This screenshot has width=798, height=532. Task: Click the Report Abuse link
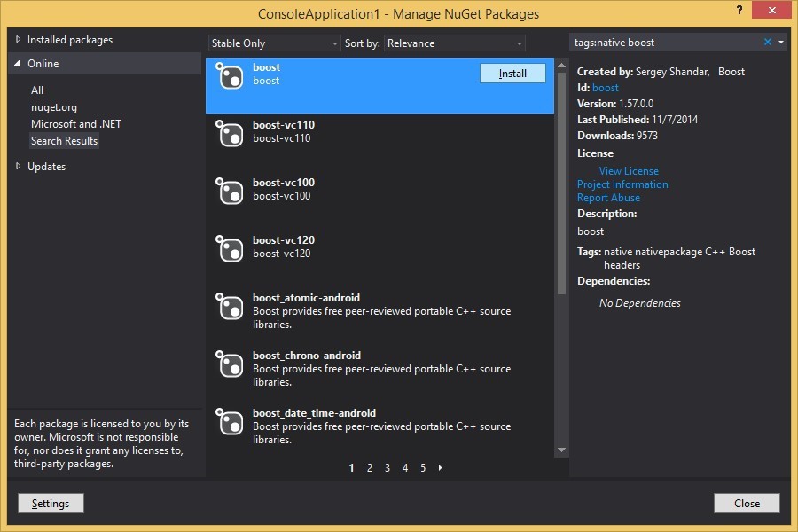(x=608, y=198)
